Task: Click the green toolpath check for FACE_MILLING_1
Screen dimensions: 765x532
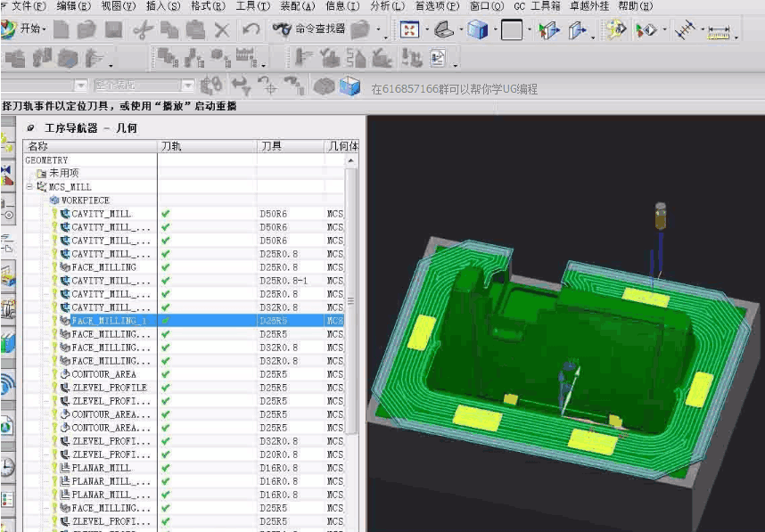Action: click(168, 322)
